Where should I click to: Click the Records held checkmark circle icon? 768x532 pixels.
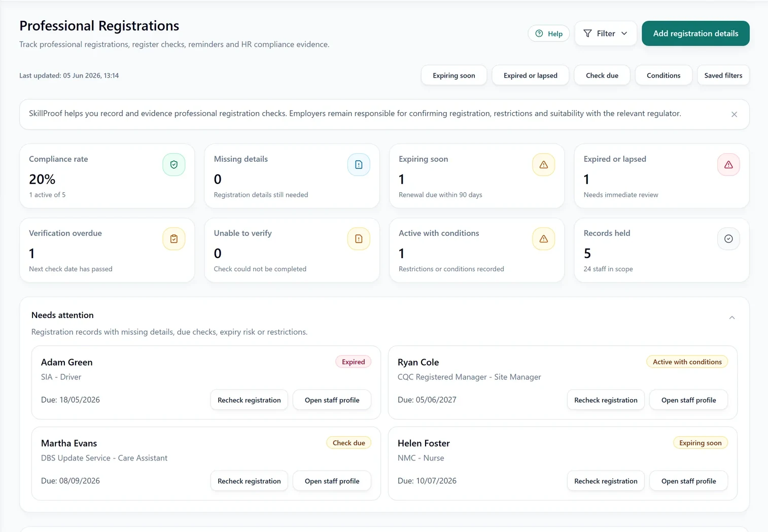728,239
